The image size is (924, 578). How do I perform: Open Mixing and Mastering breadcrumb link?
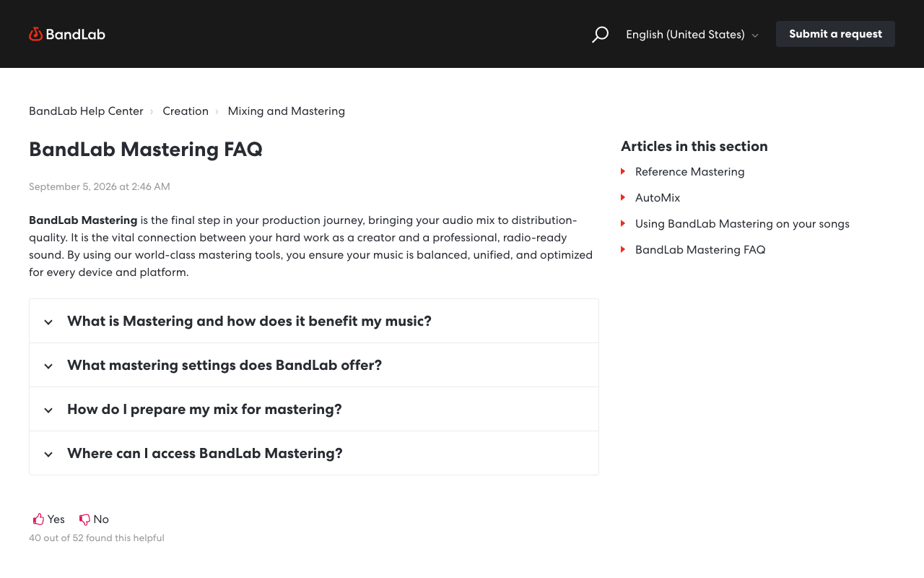287,111
